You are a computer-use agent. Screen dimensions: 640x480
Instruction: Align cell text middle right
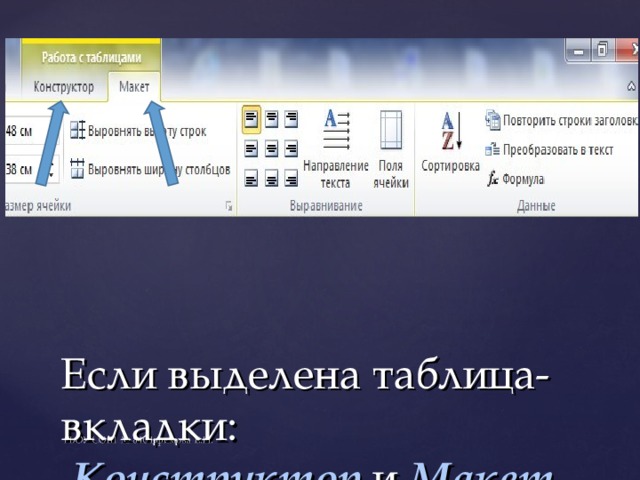(x=291, y=149)
